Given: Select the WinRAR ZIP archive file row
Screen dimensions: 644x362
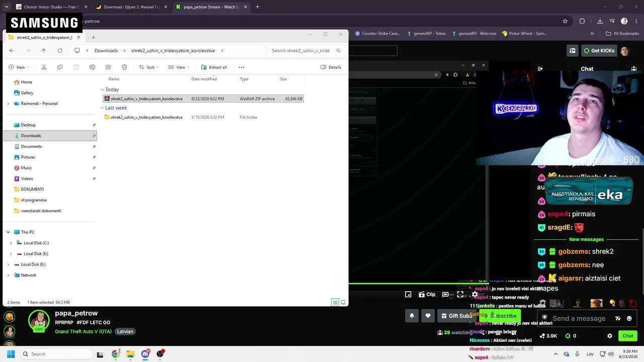Looking at the screenshot, I should click(203, 99).
